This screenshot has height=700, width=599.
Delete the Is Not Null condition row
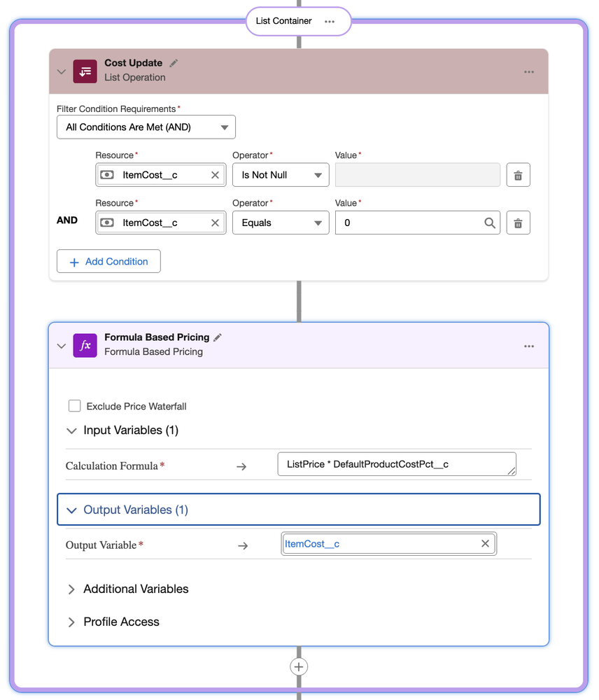(518, 175)
